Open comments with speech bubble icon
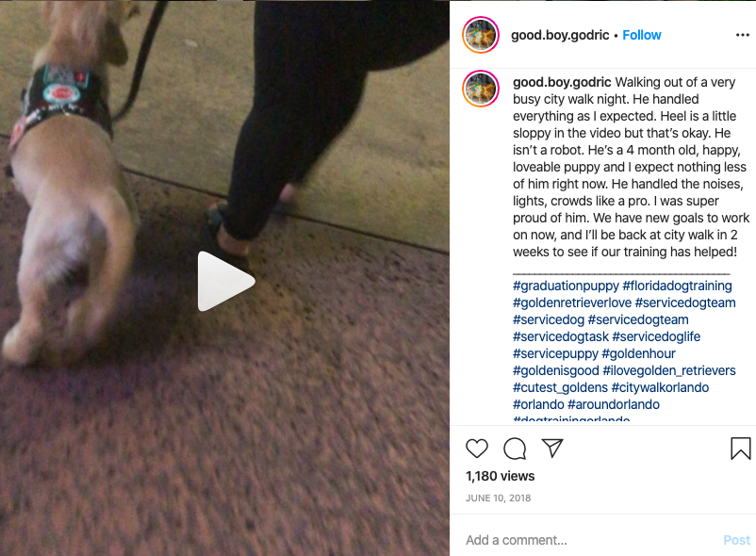This screenshot has width=756, height=556. pyautogui.click(x=515, y=449)
